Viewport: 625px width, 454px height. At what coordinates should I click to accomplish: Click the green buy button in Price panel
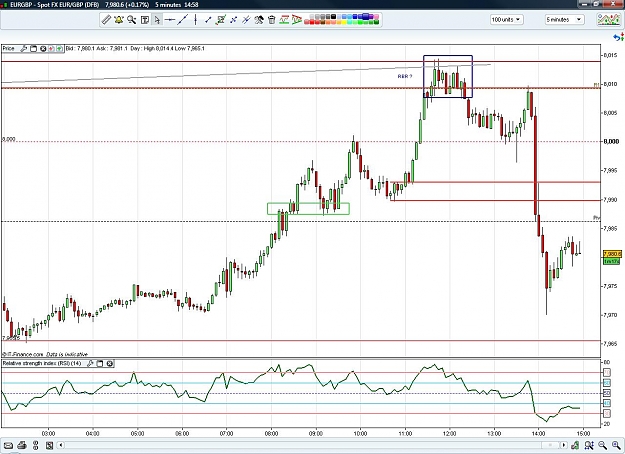click(59, 49)
